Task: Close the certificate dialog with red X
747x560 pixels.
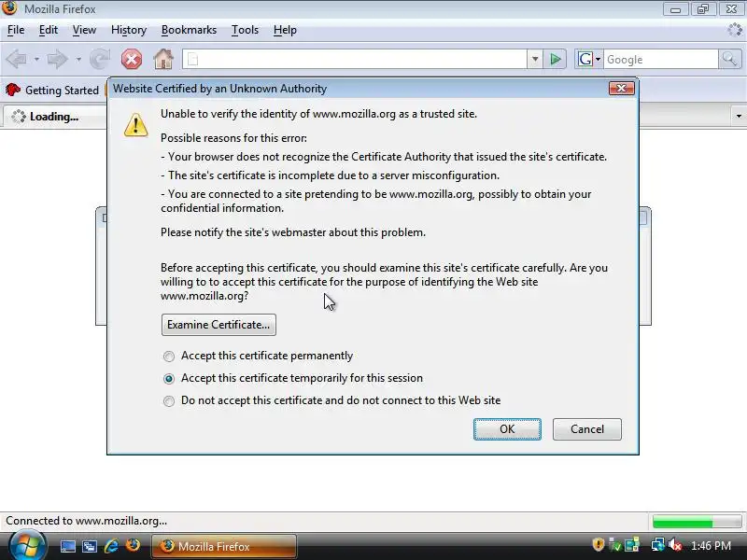Action: point(622,89)
